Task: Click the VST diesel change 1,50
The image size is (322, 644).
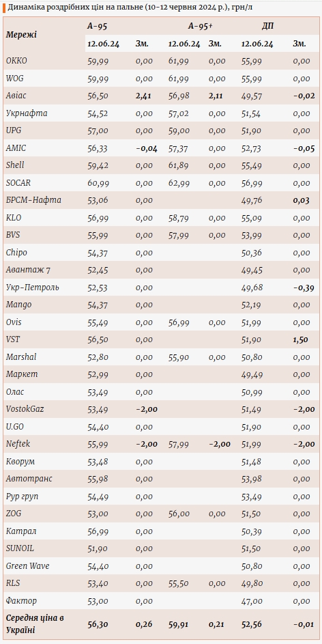Action: (301, 339)
